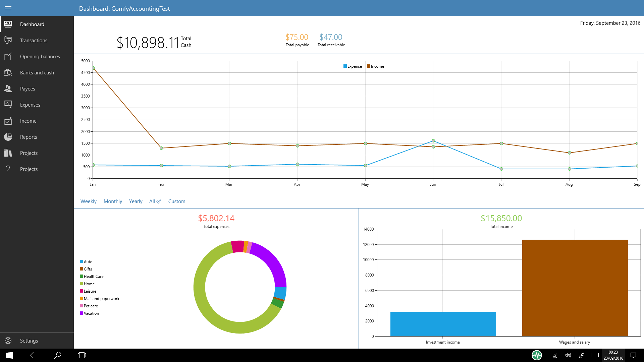Click the Banks and cash icon

pos(8,73)
